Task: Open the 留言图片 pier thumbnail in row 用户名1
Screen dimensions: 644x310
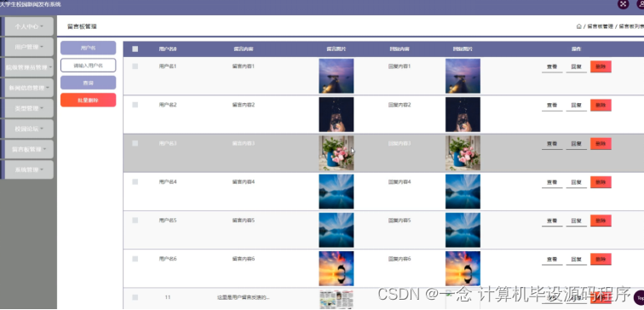Action: [336, 76]
